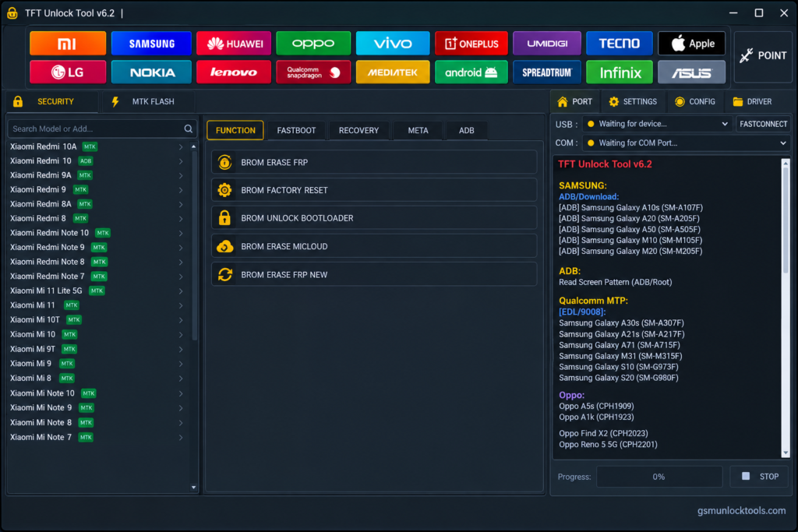Screen dimensions: 798x532
Task: Expand Xiaomi Mi 11 Lite 5G chevron
Action: pos(181,291)
